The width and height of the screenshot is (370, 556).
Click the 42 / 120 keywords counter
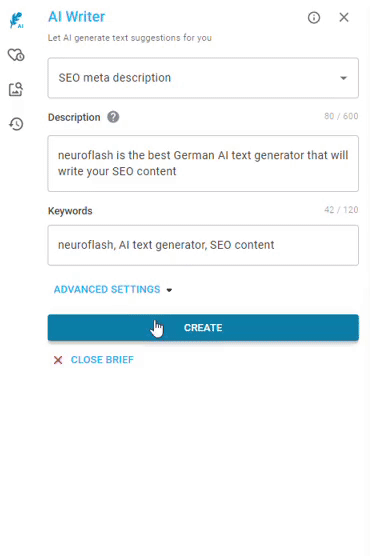pyautogui.click(x=341, y=210)
